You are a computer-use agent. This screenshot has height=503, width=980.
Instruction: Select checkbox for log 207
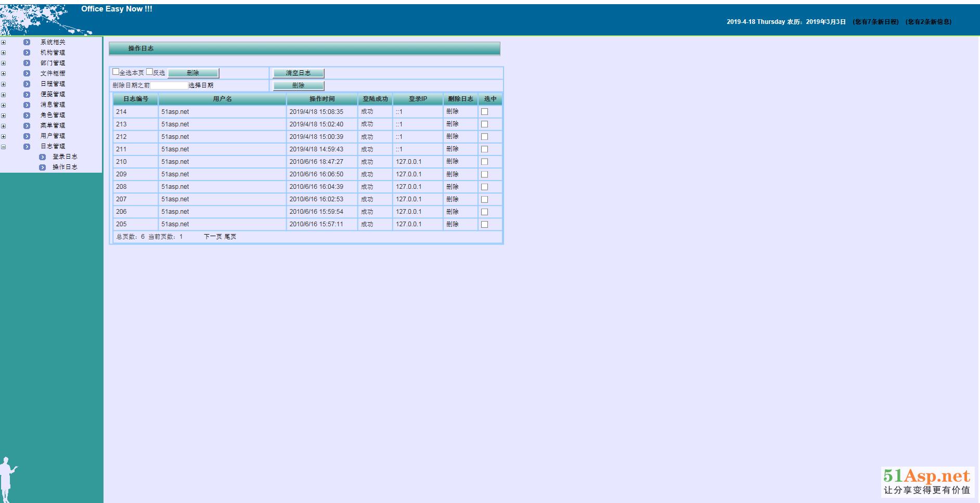pyautogui.click(x=484, y=199)
